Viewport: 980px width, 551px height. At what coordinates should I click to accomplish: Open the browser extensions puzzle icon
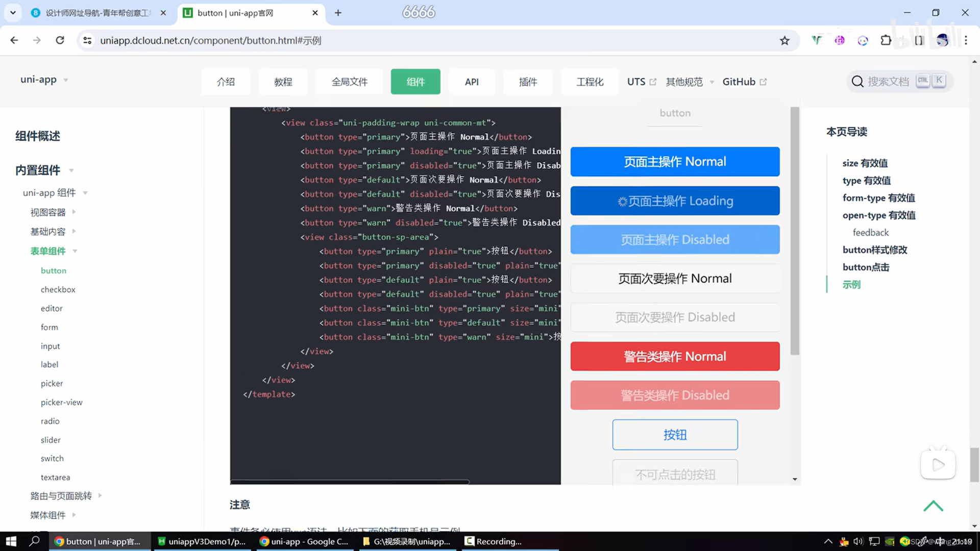point(886,40)
